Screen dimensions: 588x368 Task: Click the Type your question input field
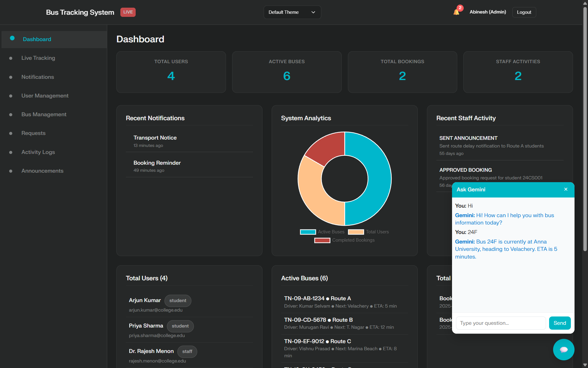point(500,323)
